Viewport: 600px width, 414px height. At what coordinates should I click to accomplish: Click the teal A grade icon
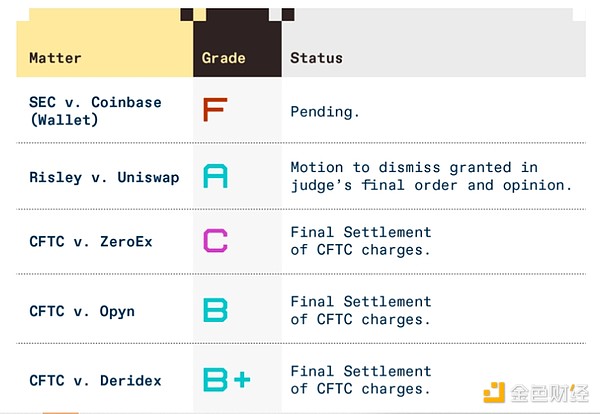click(x=215, y=176)
